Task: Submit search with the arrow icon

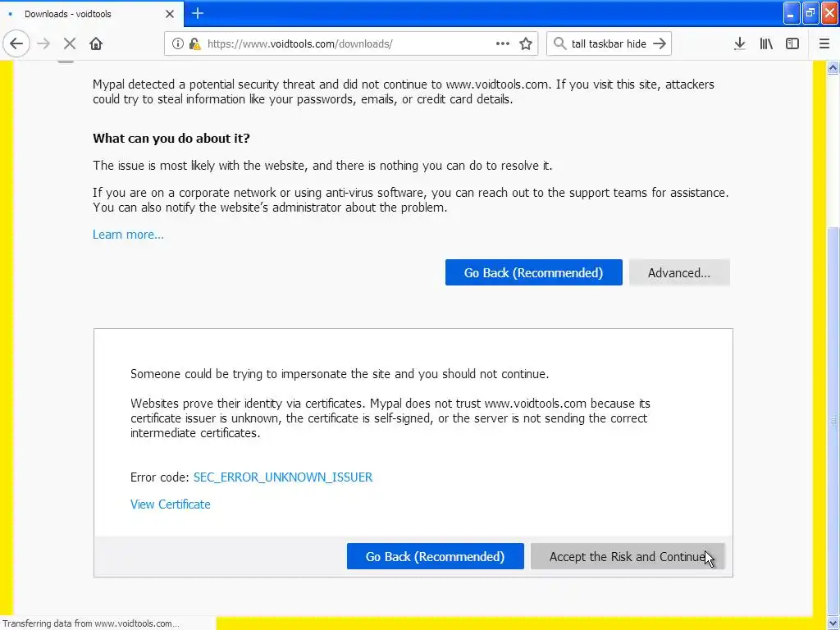Action: (x=660, y=44)
